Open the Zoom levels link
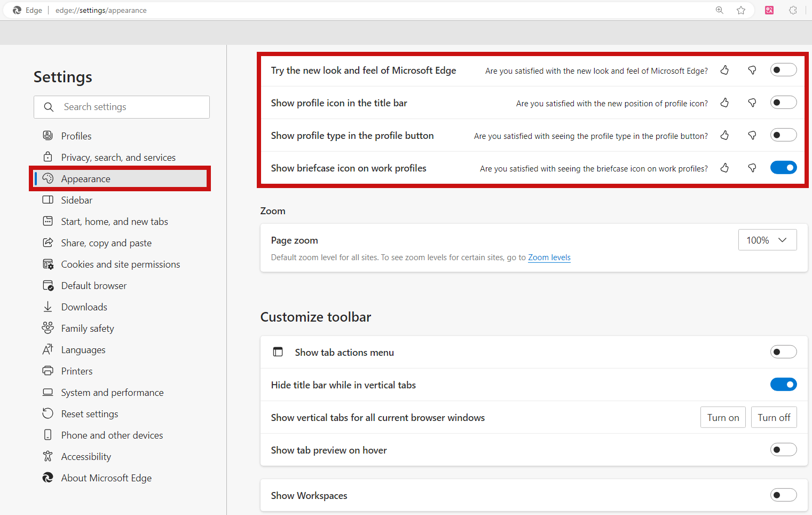This screenshot has height=515, width=812. coord(549,257)
